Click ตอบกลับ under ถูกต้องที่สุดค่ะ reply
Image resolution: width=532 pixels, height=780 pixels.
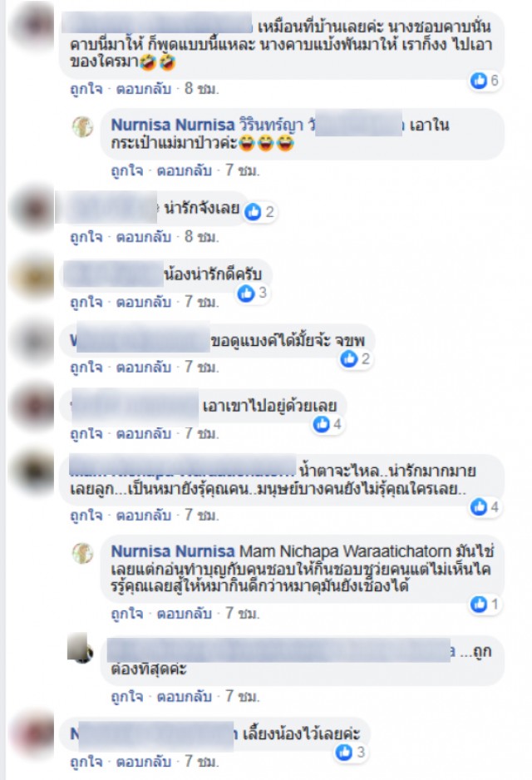(x=185, y=697)
